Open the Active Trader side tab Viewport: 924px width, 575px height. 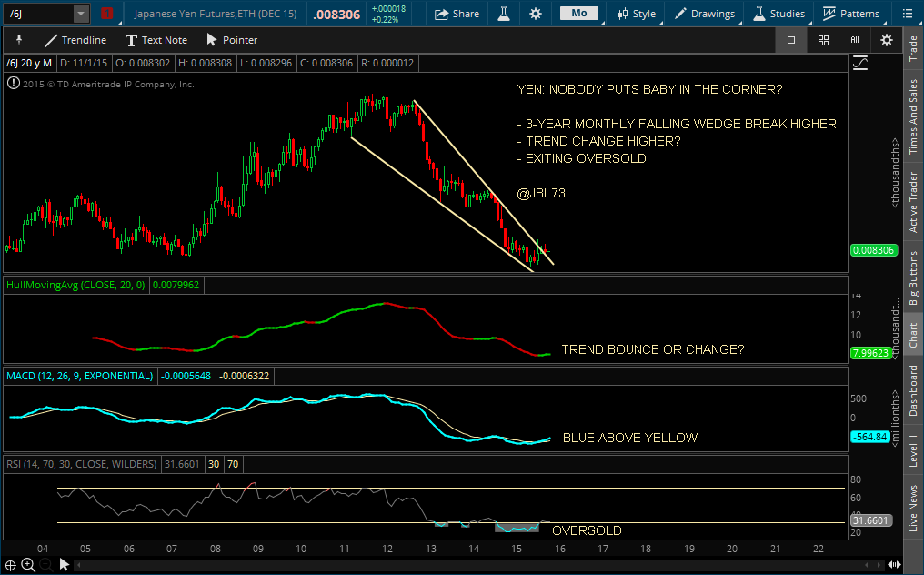click(x=913, y=202)
